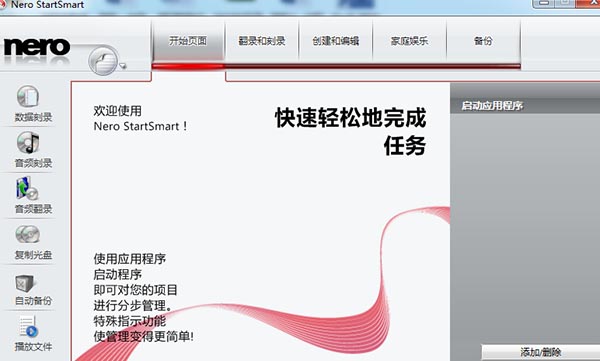600x361 pixels.
Task: Click the 播放文件 text label in sidebar
Action: tap(33, 347)
